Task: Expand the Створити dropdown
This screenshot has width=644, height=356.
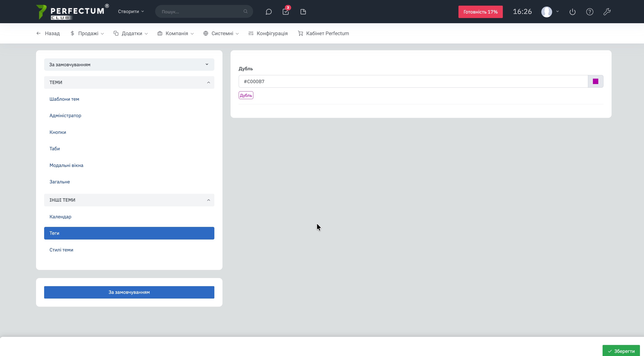Action: click(x=131, y=11)
